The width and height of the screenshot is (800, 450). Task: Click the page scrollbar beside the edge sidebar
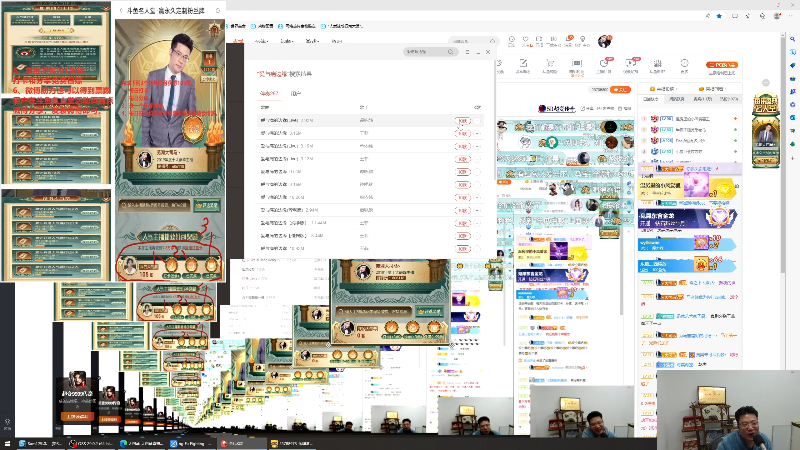click(x=784, y=153)
